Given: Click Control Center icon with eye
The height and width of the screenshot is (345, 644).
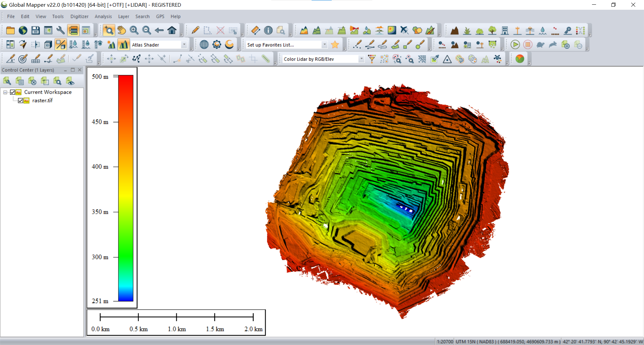Looking at the screenshot, I should tap(70, 81).
